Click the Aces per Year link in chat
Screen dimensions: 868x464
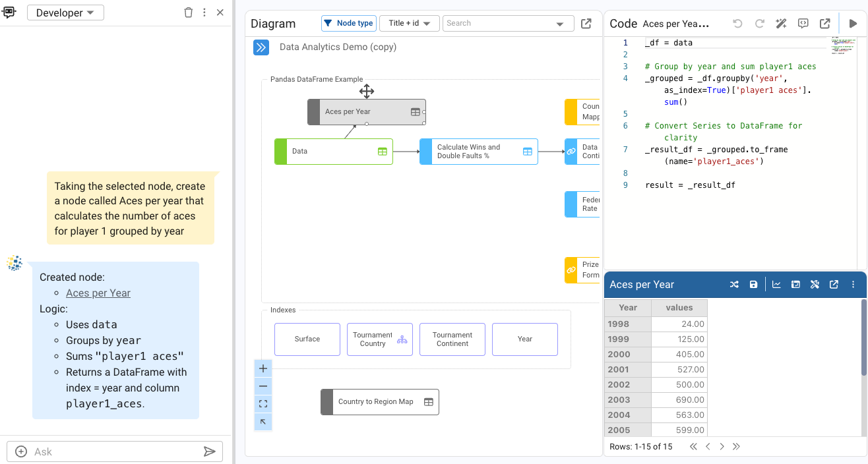point(98,293)
